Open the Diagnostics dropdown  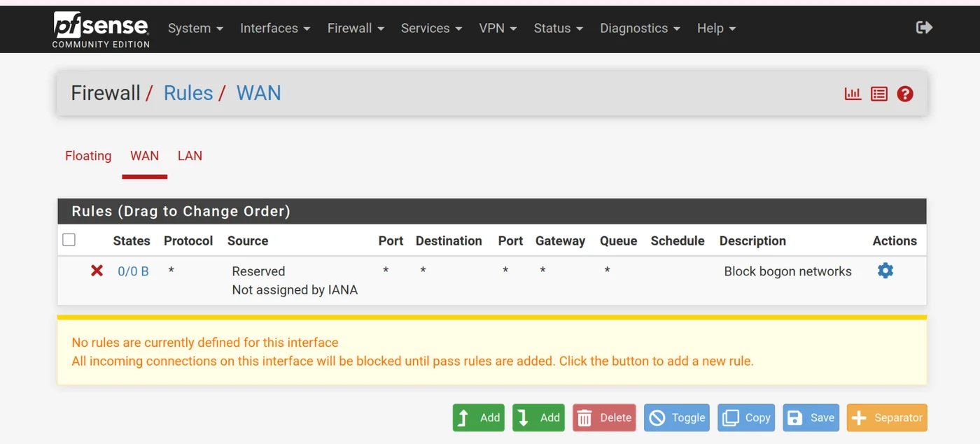click(638, 28)
